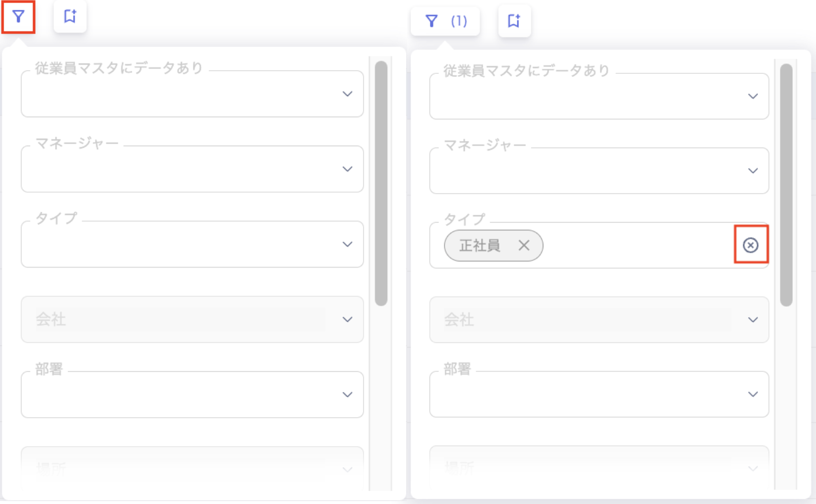Image resolution: width=816 pixels, height=504 pixels.
Task: Expand left 従業員マスタにデータあり dropdown
Action: point(347,94)
